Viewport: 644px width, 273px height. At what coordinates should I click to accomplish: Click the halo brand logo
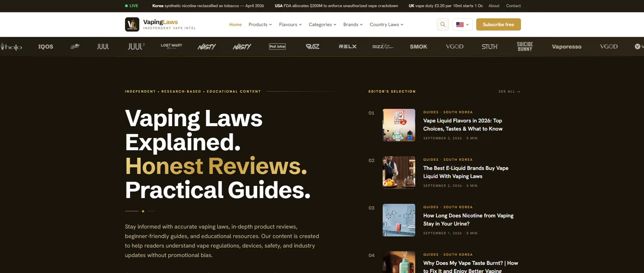(x=11, y=47)
